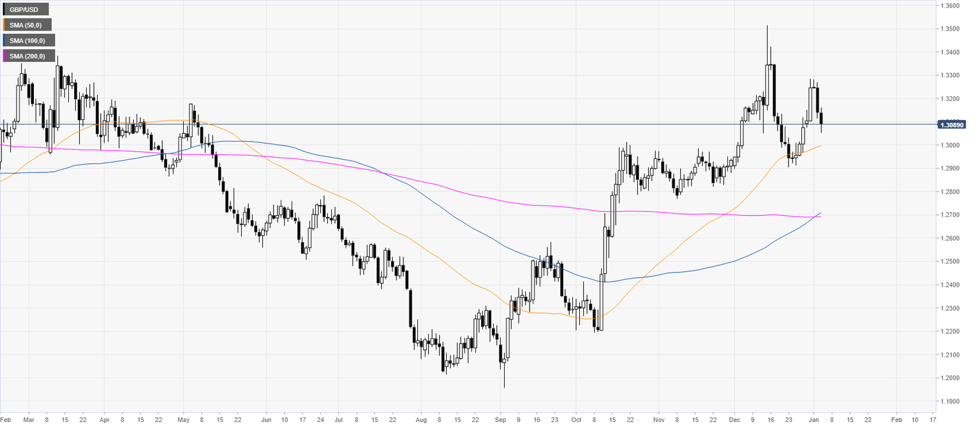Viewport: 980px width, 427px height.
Task: Select the GBP/USD symbol legend label
Action: pyautogui.click(x=26, y=10)
